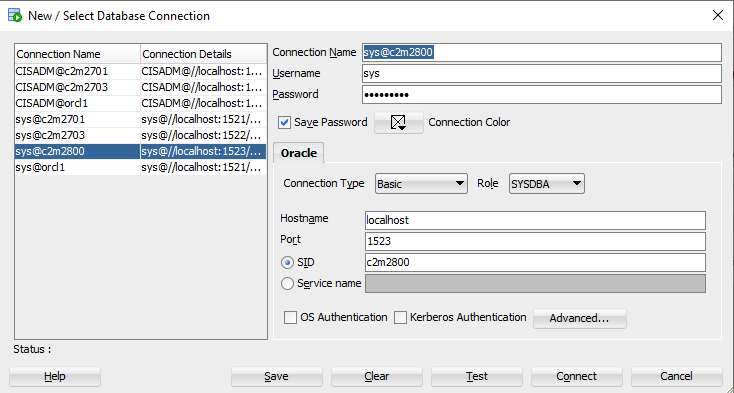
Task: Click into the Port field
Action: pos(535,241)
